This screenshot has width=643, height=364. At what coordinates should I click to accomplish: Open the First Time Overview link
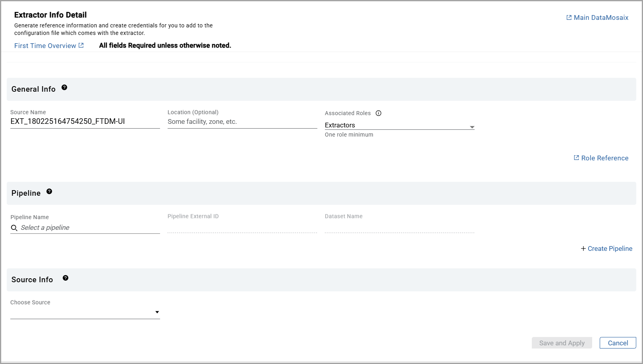pyautogui.click(x=45, y=46)
